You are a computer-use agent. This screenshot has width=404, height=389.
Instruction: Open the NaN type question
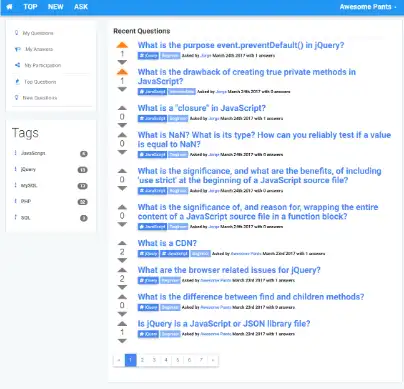tap(264, 139)
